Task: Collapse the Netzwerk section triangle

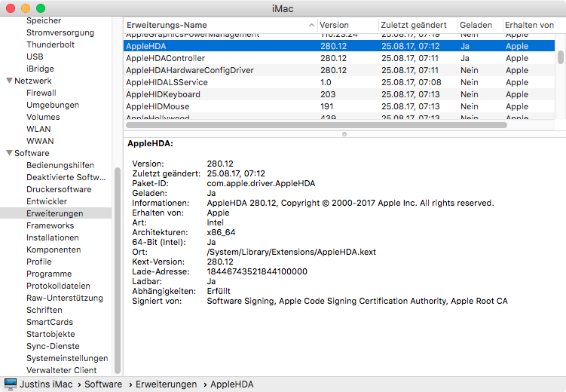Action: click(x=8, y=81)
